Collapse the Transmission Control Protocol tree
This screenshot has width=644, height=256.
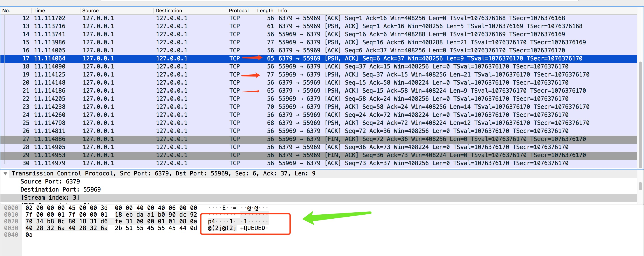[x=5, y=173]
